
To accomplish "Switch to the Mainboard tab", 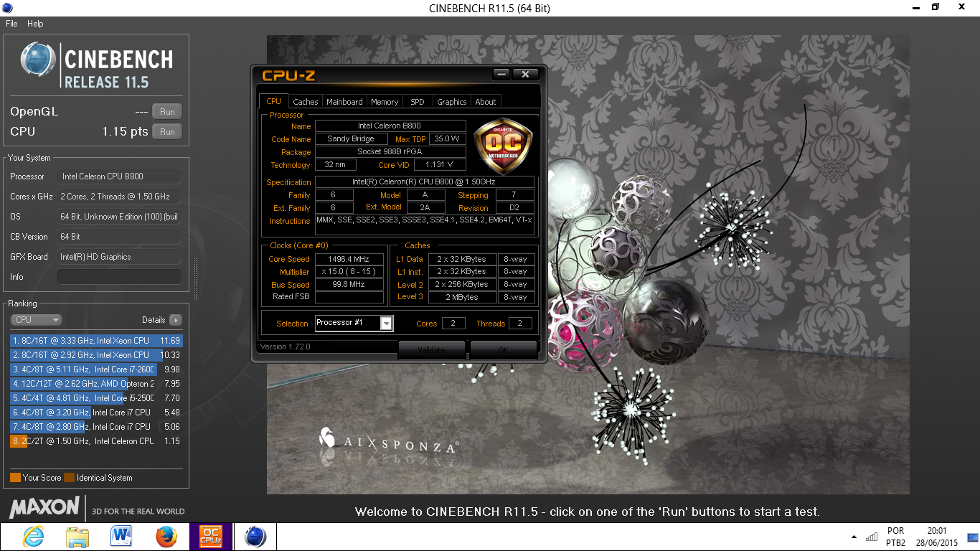I will pyautogui.click(x=344, y=102).
